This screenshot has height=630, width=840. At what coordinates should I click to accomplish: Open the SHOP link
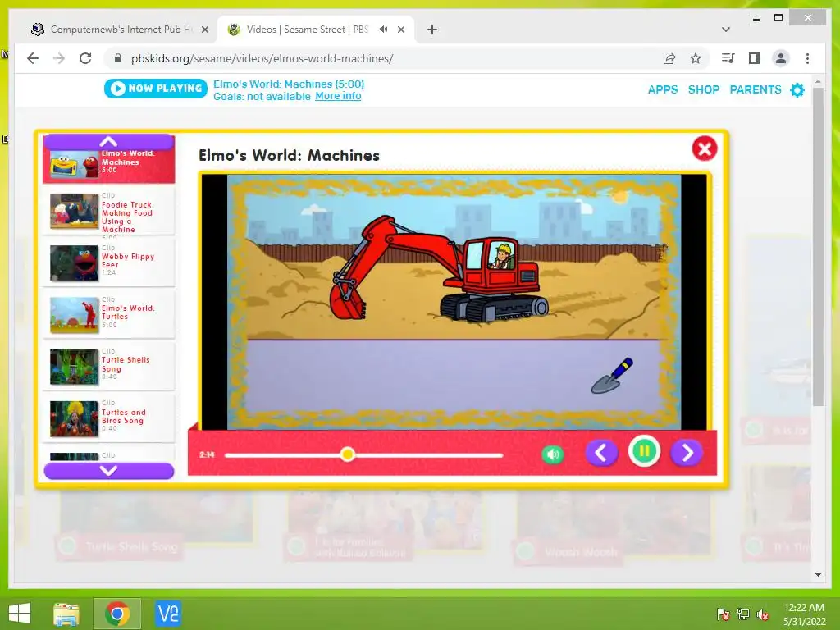pos(703,89)
